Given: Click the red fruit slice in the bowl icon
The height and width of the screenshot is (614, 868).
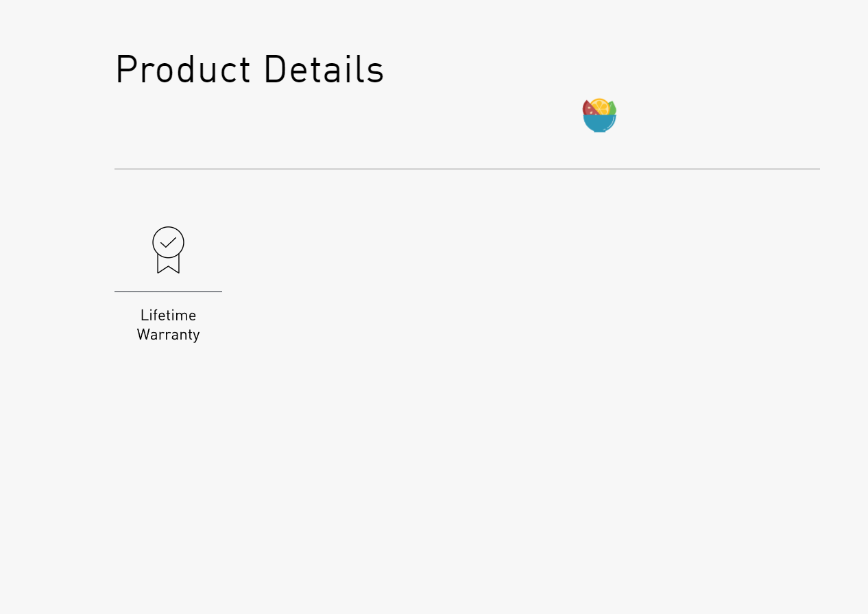Looking at the screenshot, I should tap(588, 108).
